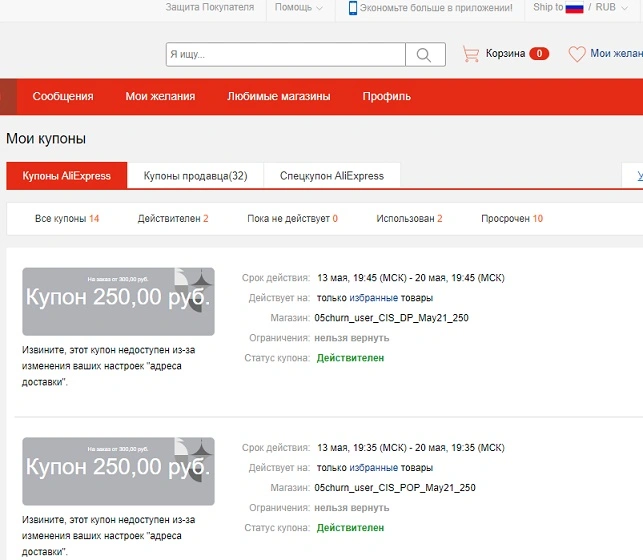Click the search magnifier icon button
Viewport: 643px width, 560px height.
[x=425, y=55]
